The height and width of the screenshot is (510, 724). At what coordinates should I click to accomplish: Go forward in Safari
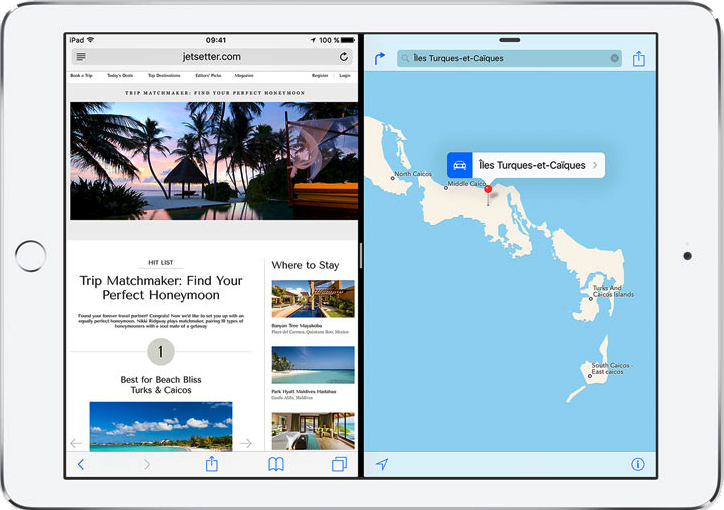point(147,464)
